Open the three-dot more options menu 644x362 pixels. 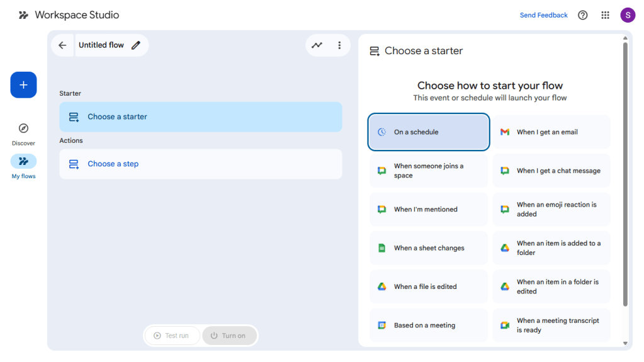(x=339, y=45)
